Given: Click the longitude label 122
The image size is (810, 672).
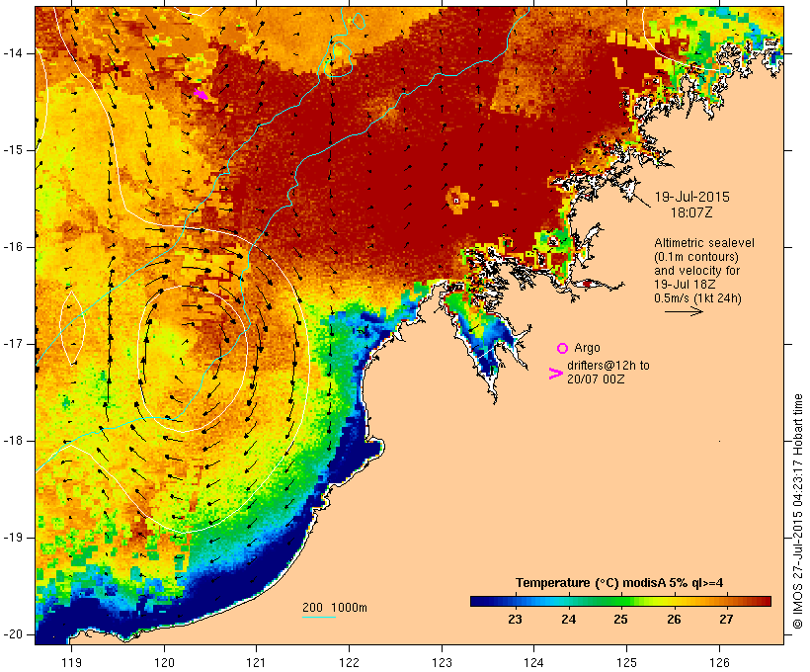Looking at the screenshot, I should pos(350,663).
